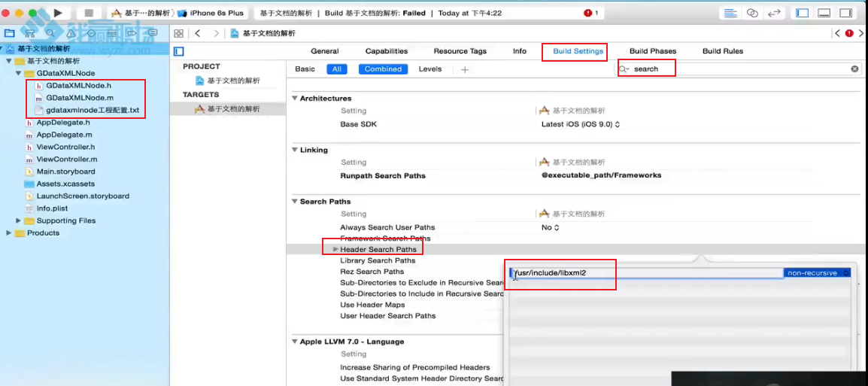Switch to the Capabilities tab
The image size is (868, 386).
(387, 51)
